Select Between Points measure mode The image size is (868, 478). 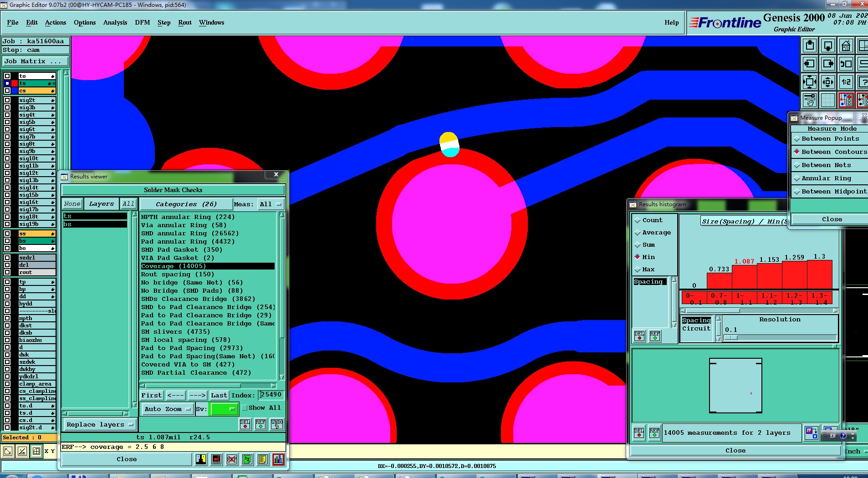(x=830, y=139)
